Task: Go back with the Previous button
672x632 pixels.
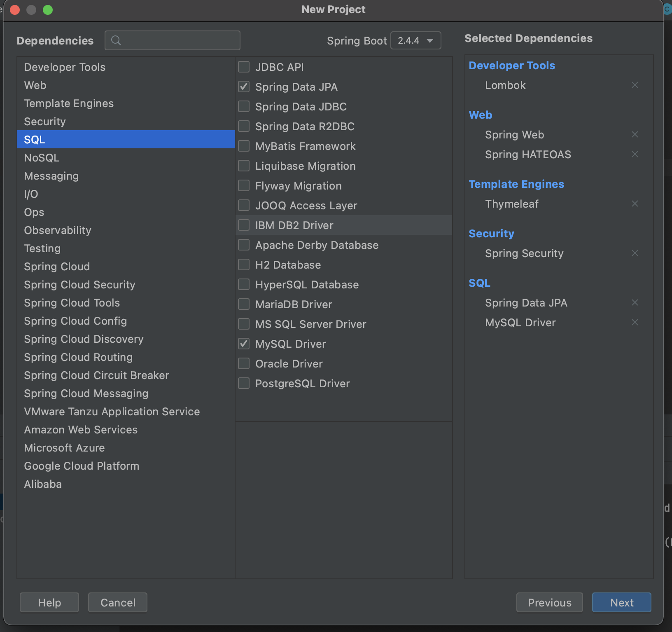Action: click(549, 602)
